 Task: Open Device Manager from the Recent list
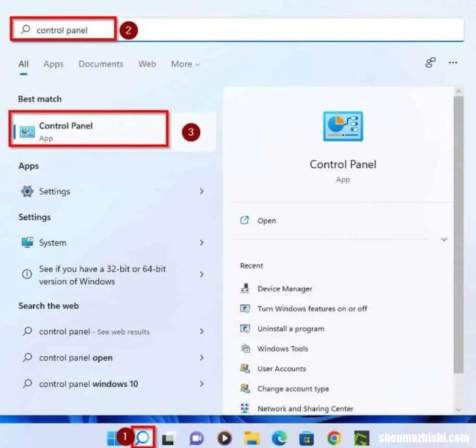tap(285, 288)
